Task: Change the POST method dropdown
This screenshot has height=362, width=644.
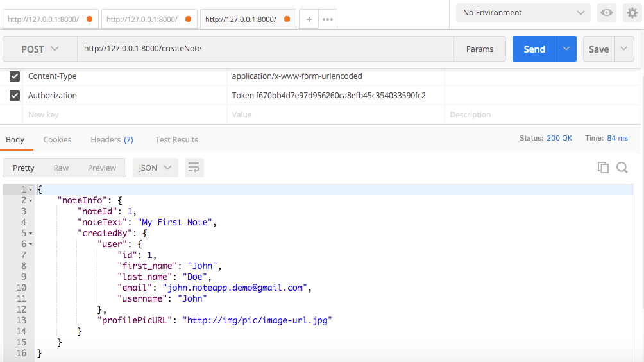Action: coord(40,49)
